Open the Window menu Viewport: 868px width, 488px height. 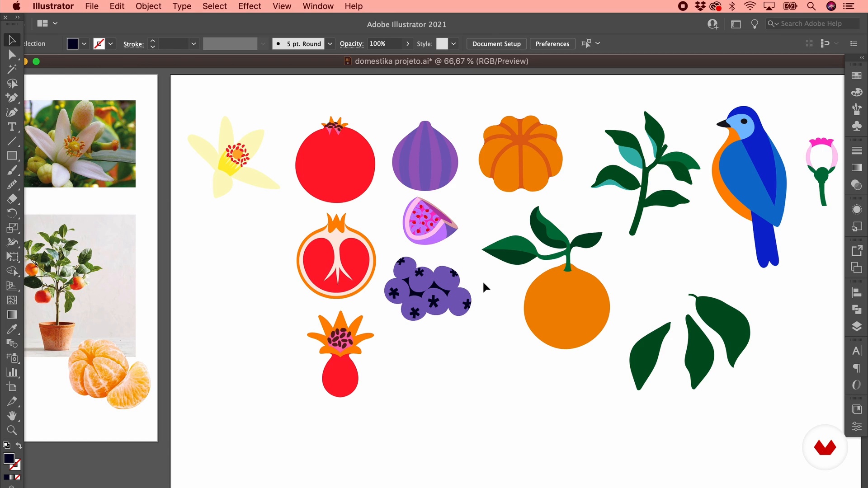pyautogui.click(x=318, y=6)
